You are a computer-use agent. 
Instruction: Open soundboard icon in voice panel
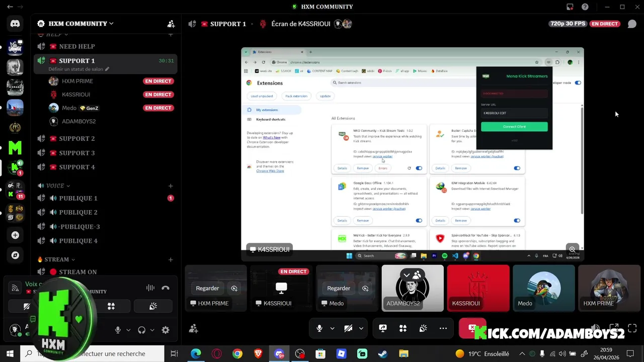153,306
